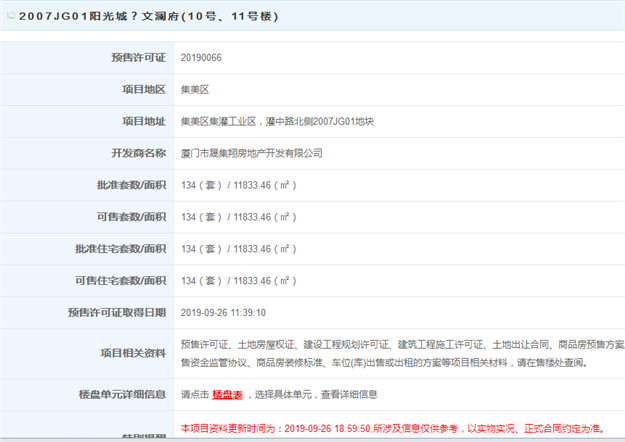The width and height of the screenshot is (625, 442).
Task: Click the 预售许可证 row label
Action: tap(138, 57)
